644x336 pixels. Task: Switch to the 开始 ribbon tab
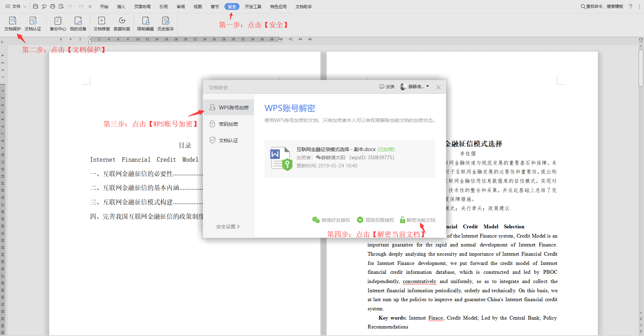(x=104, y=6)
